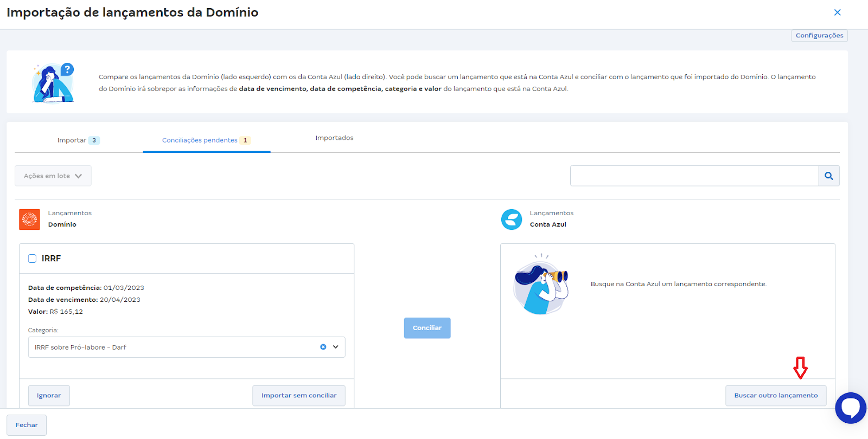Click the 'Busque na Conta Azul um lançamento correspondente' text
Image resolution: width=868 pixels, height=439 pixels.
679,284
